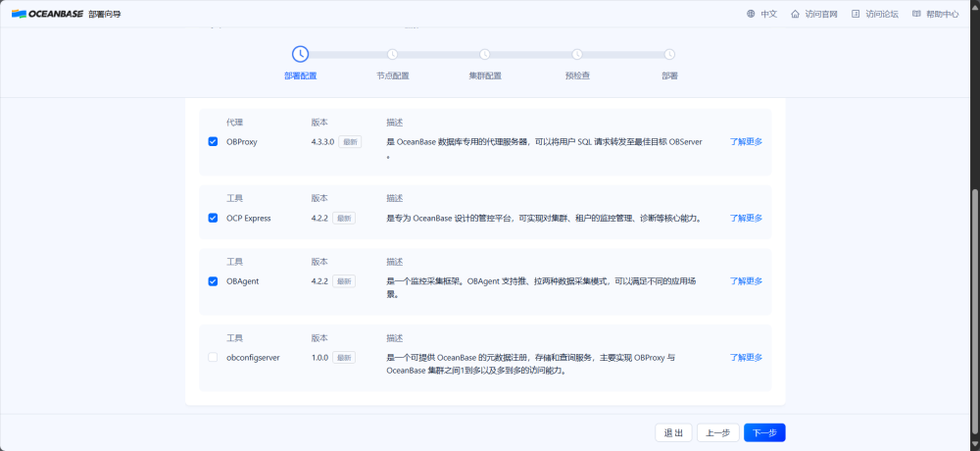Open 了解更多 for obconfigserver
The width and height of the screenshot is (980, 451).
746,358
